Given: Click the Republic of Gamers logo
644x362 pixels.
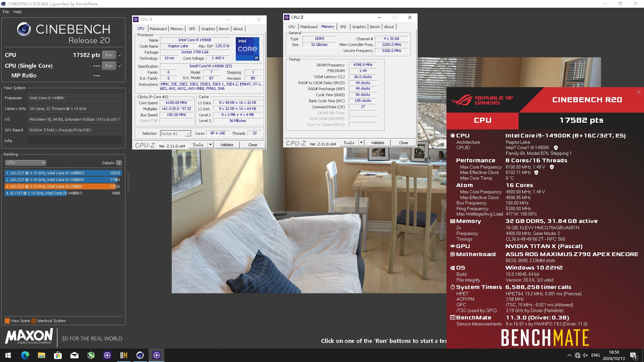Looking at the screenshot, I should tap(482, 100).
